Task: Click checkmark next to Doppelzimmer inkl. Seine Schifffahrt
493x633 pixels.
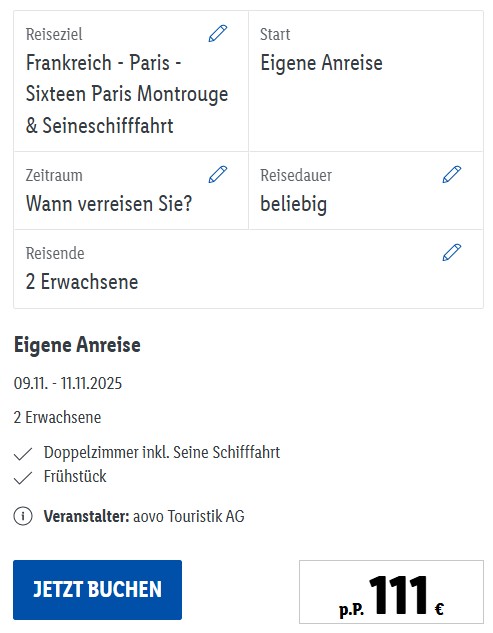Action: (23, 454)
